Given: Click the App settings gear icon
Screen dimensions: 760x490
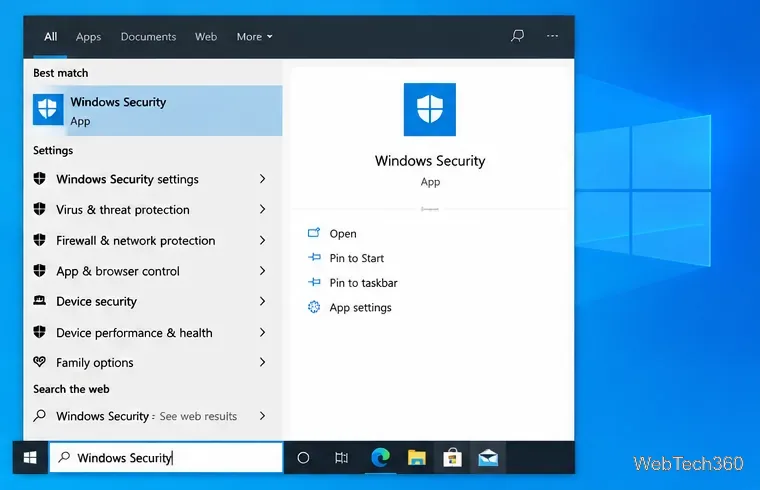Looking at the screenshot, I should (x=314, y=307).
